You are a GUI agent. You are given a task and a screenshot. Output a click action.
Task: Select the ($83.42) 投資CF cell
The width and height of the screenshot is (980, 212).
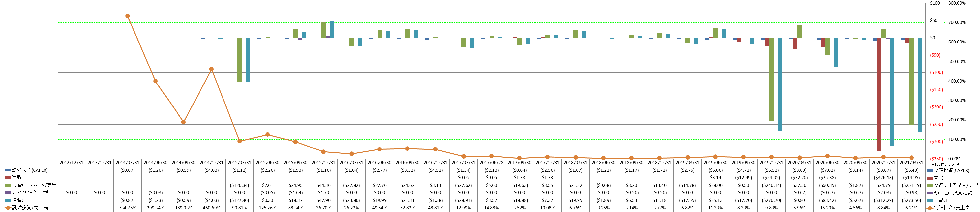click(x=827, y=200)
